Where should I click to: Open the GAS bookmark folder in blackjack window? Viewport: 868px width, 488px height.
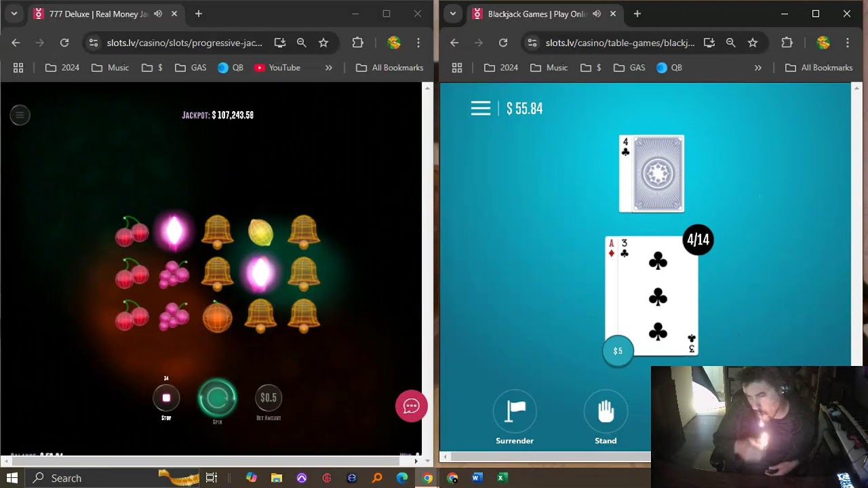(x=629, y=68)
